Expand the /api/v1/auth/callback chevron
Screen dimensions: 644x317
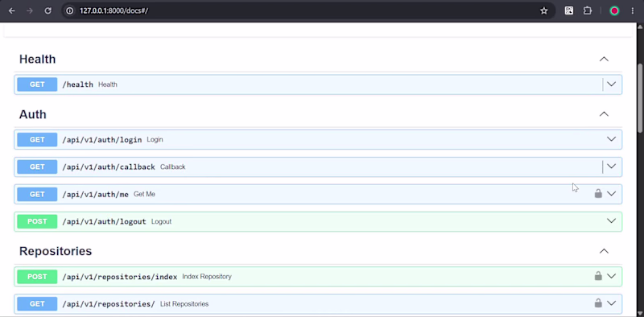[611, 167]
